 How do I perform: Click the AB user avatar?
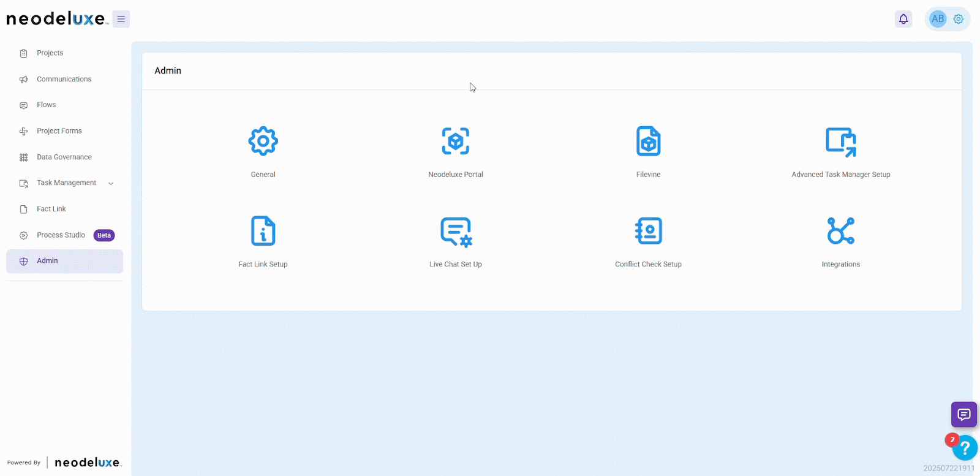938,19
